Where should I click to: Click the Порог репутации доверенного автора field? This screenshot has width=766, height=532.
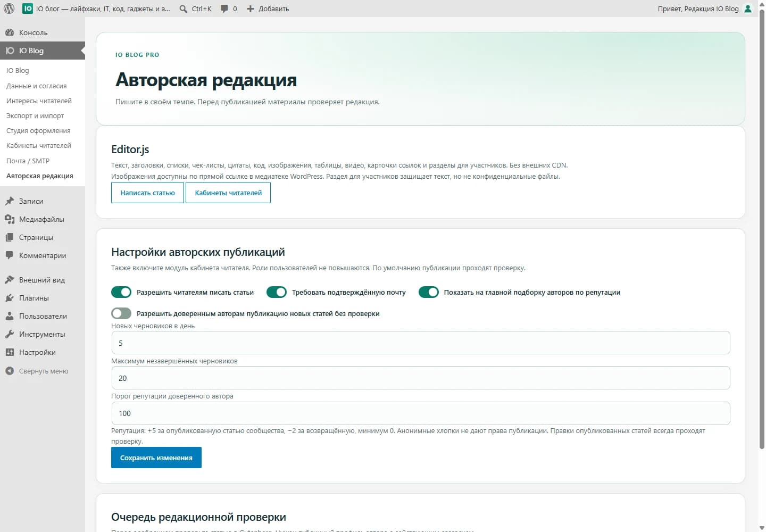point(421,413)
